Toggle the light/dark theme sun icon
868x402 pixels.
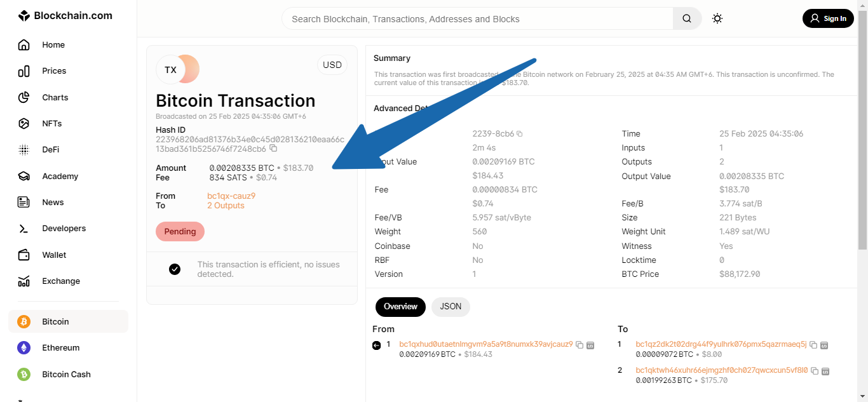717,18
